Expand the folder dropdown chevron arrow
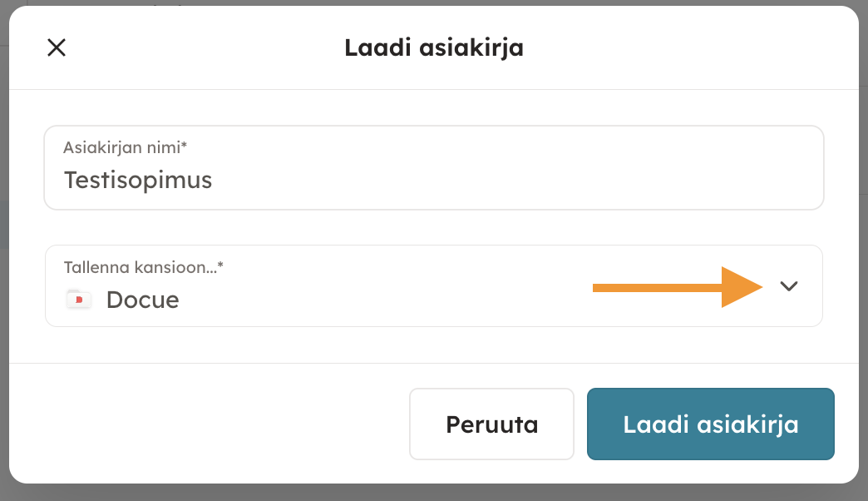Image resolution: width=868 pixels, height=501 pixels. pos(789,286)
